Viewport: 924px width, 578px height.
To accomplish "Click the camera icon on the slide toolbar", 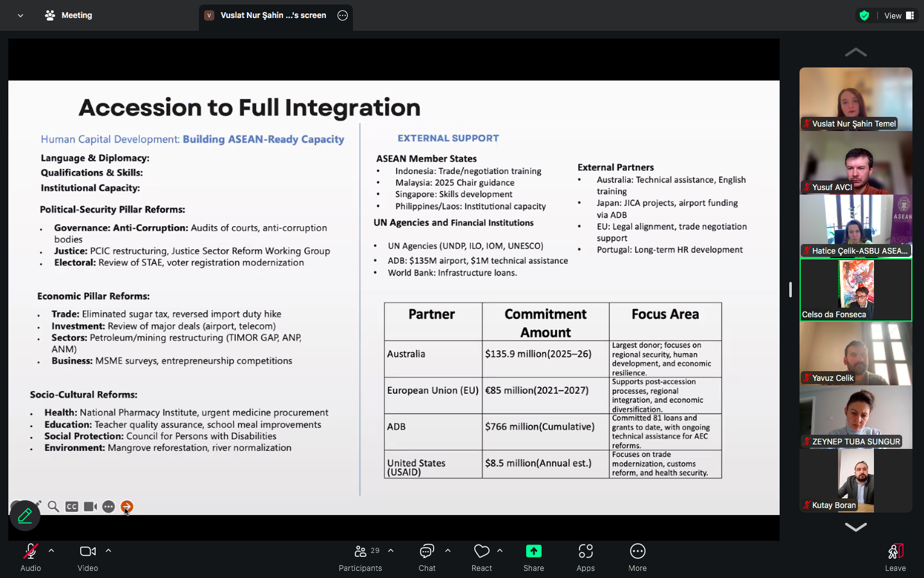I will 90,507.
